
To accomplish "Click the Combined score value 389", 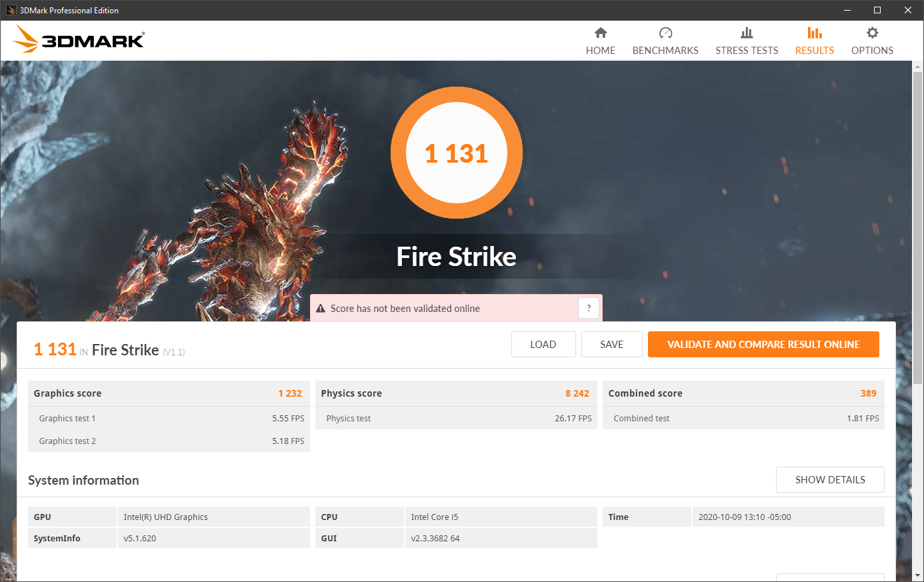I will click(x=868, y=393).
